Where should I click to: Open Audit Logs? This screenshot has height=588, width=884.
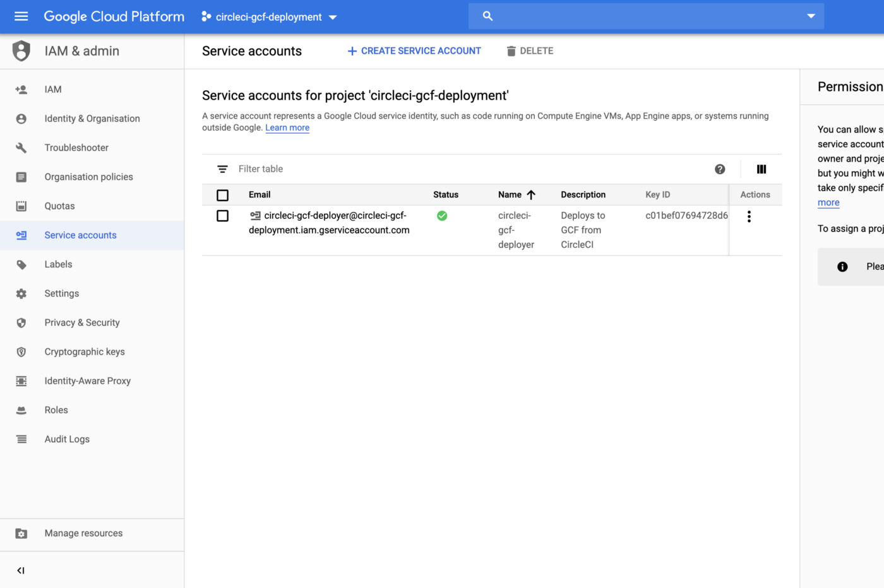point(67,439)
